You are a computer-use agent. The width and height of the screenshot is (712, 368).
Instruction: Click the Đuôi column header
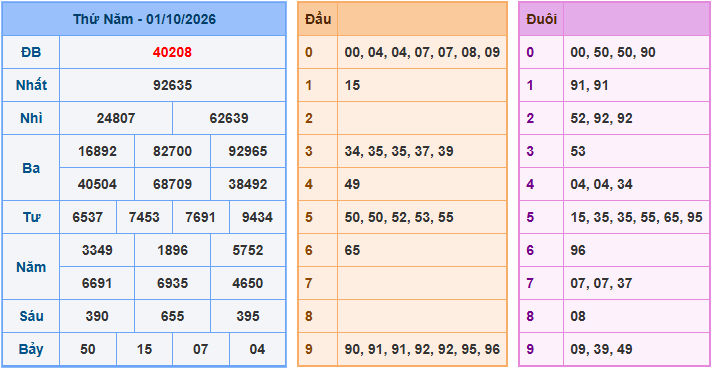tap(541, 19)
